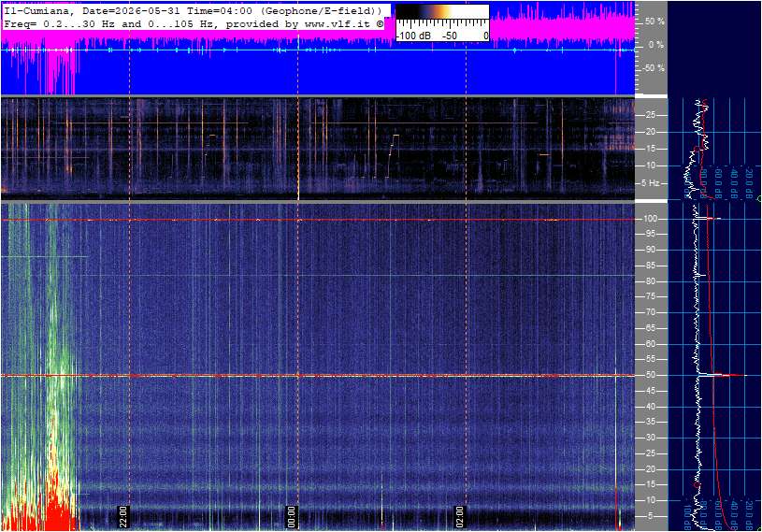
Task: Click the 02:00 time marker
Action: tap(459, 517)
